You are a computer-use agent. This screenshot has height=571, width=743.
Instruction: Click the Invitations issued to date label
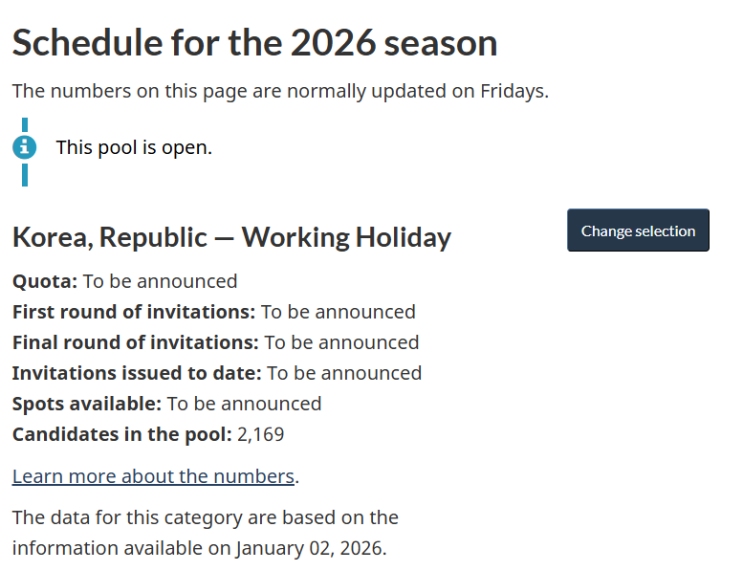click(x=136, y=373)
